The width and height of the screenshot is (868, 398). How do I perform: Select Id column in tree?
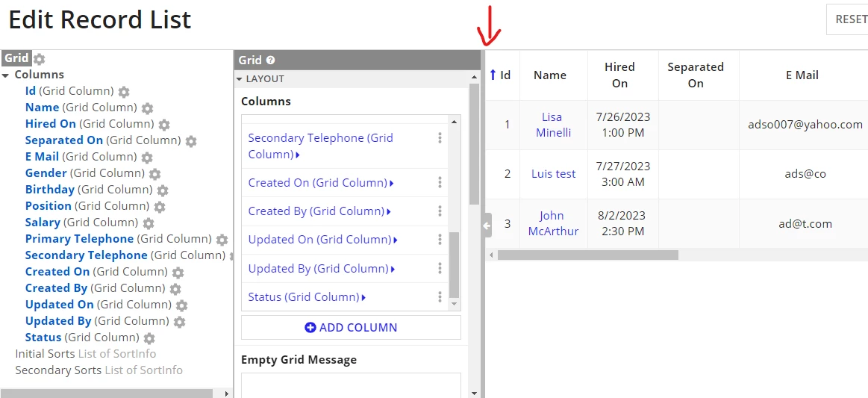[x=31, y=91]
